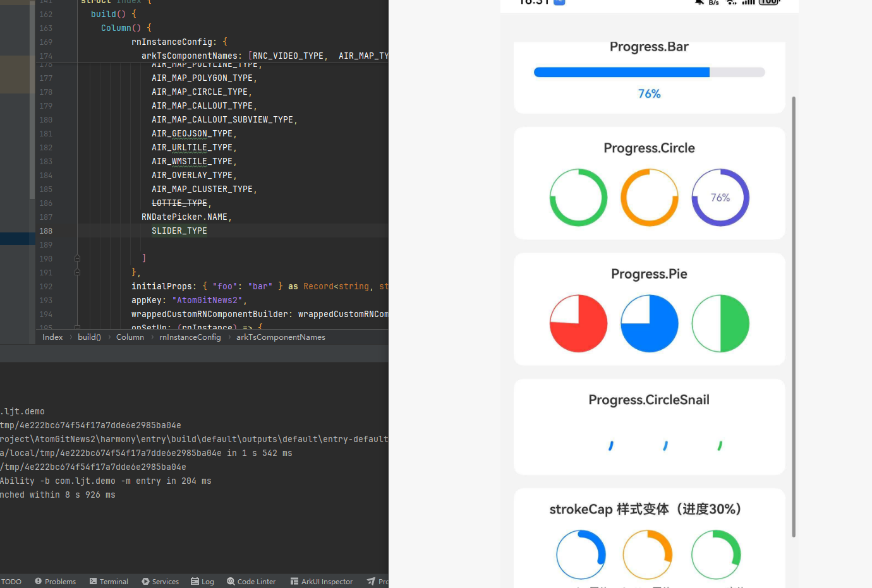Click the code editor left scrollbar thumb
The width and height of the screenshot is (872, 588).
tap(32, 99)
